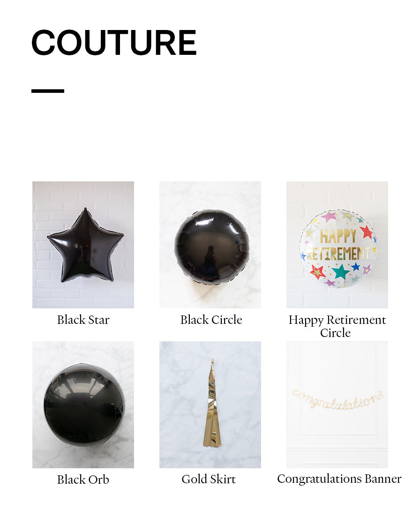Open the Black Circle balloon image
This screenshot has width=420, height=525.
pyautogui.click(x=210, y=245)
